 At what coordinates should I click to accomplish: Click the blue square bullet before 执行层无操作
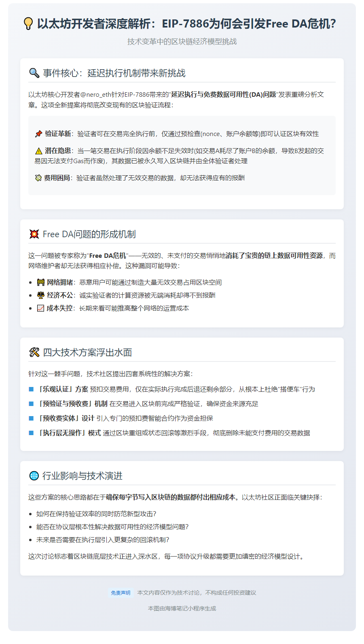point(31,433)
